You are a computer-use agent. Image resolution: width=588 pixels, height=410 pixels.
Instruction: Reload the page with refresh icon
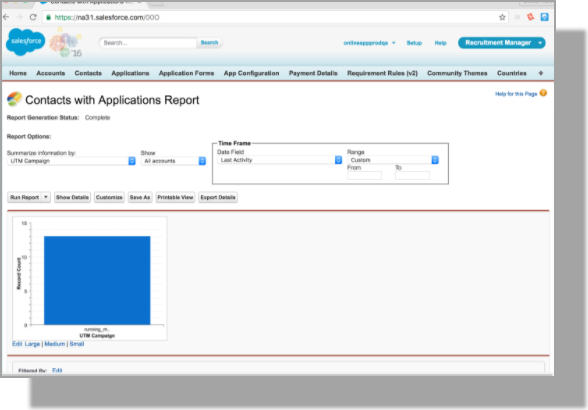click(33, 17)
